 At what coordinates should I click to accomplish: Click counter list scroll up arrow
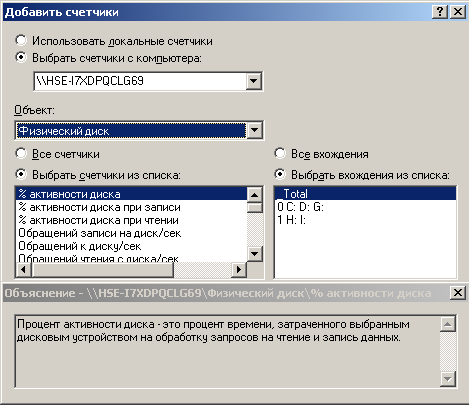255,195
